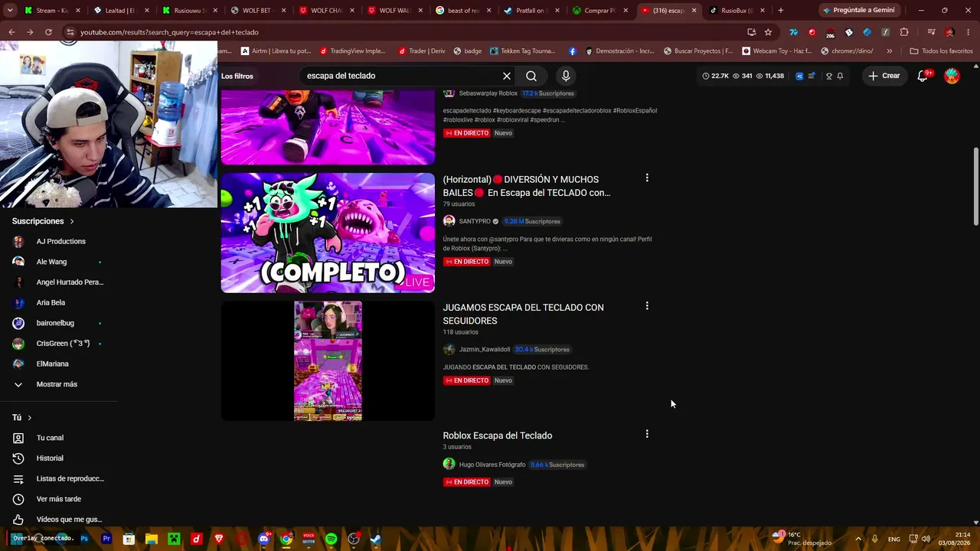Open YouTube notifications bell
Screen dimensions: 980x551
tap(923, 76)
